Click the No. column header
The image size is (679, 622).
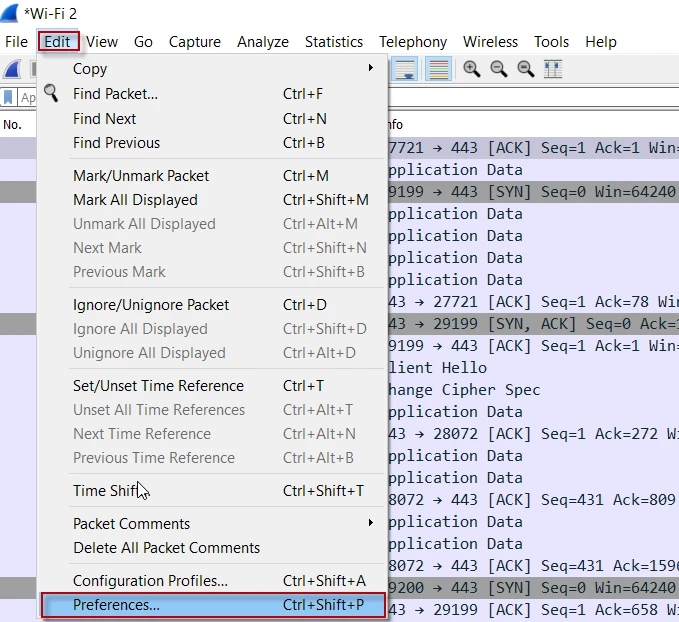point(13,125)
